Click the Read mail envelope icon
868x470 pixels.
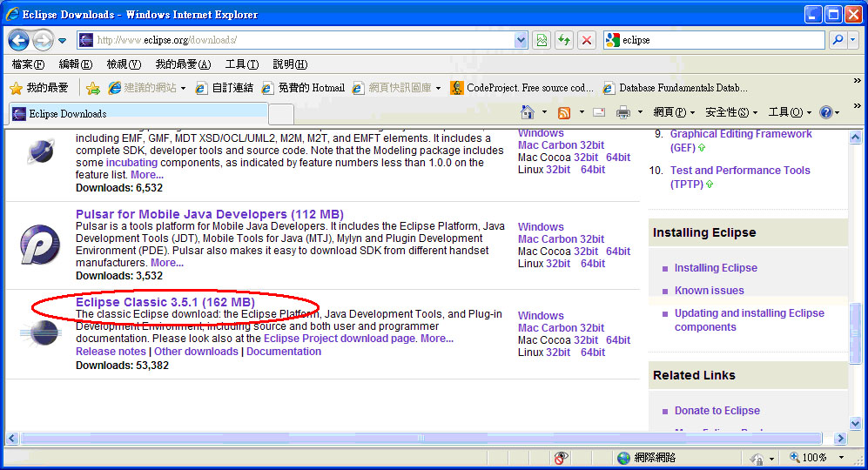(599, 112)
